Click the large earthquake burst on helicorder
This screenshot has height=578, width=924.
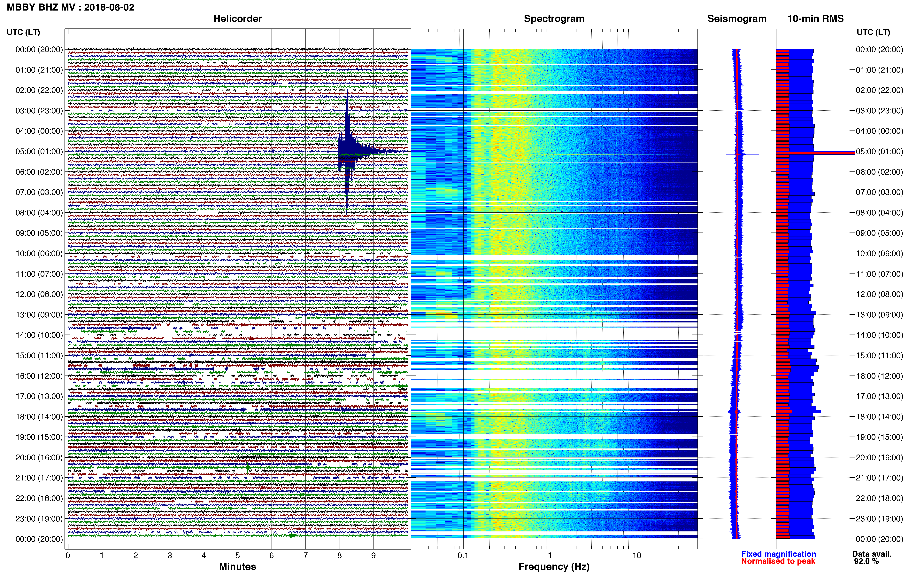(x=347, y=152)
